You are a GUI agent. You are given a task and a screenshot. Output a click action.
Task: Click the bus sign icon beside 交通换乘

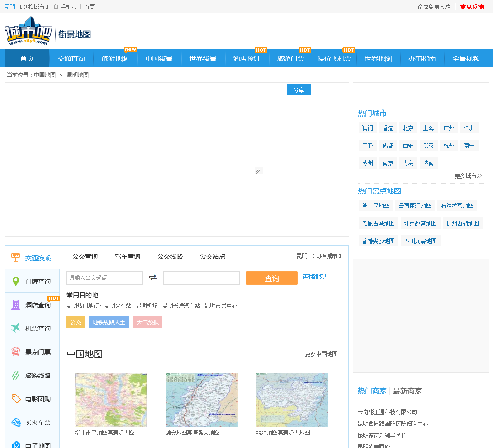(x=16, y=258)
